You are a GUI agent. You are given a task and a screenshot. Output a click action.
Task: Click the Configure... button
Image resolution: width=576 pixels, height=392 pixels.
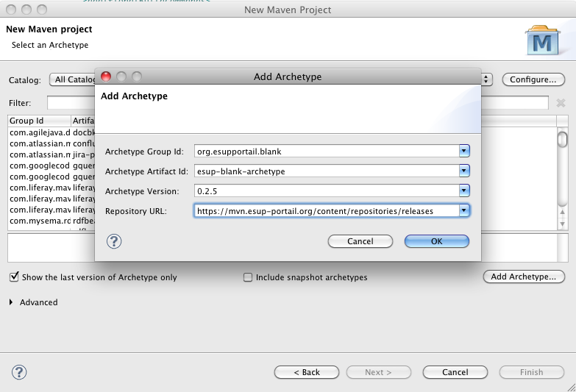click(x=533, y=79)
